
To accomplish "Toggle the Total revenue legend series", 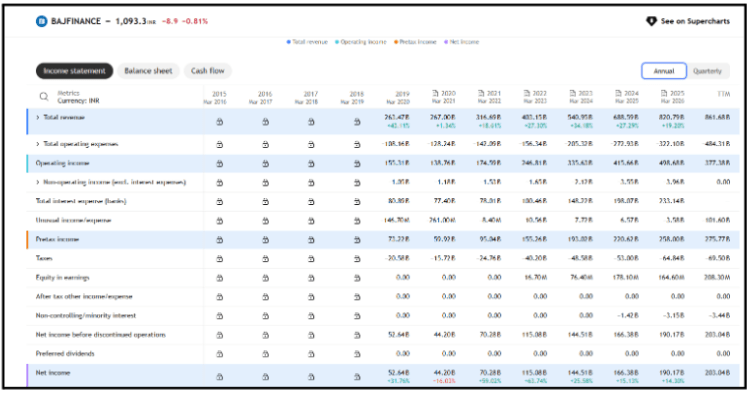I will tap(307, 42).
